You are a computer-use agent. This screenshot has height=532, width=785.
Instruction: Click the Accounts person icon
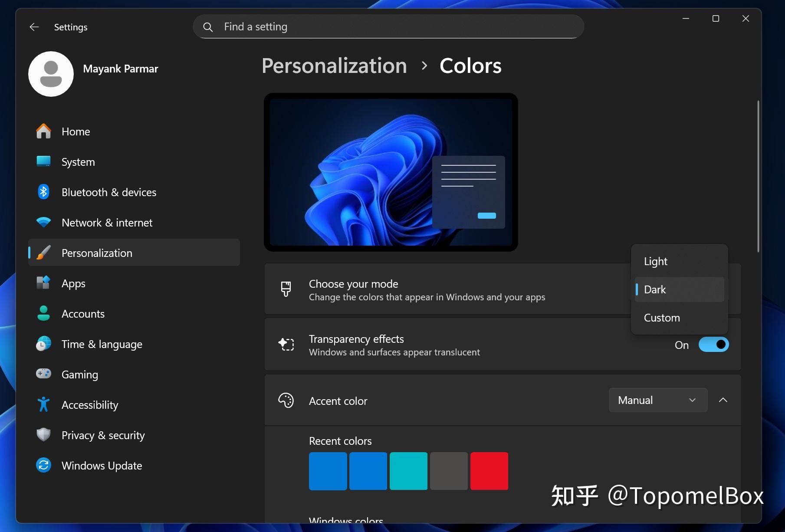coord(43,313)
